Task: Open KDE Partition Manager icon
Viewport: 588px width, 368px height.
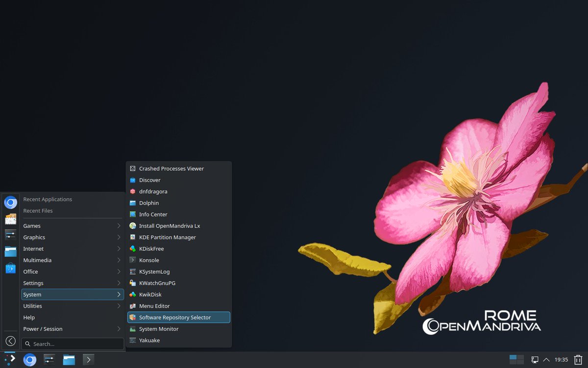Action: click(132, 237)
